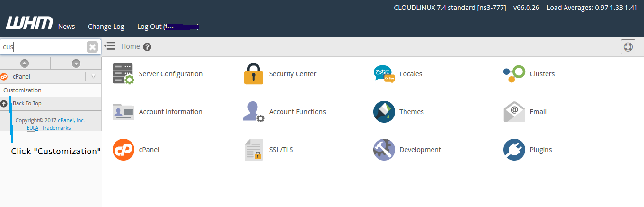Toggle the sidebar collapse menu icon

(x=110, y=46)
